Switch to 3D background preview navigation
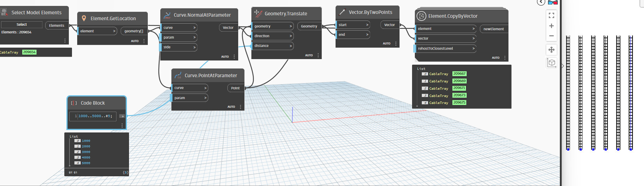The image size is (644, 186). point(552,63)
